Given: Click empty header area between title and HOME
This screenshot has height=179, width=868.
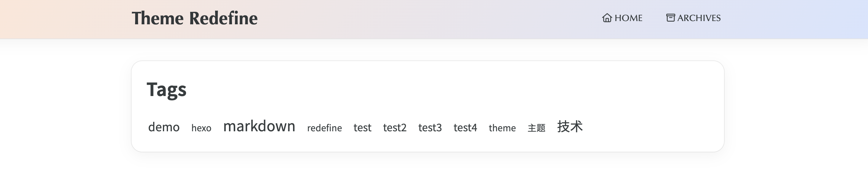Looking at the screenshot, I should (x=421, y=19).
